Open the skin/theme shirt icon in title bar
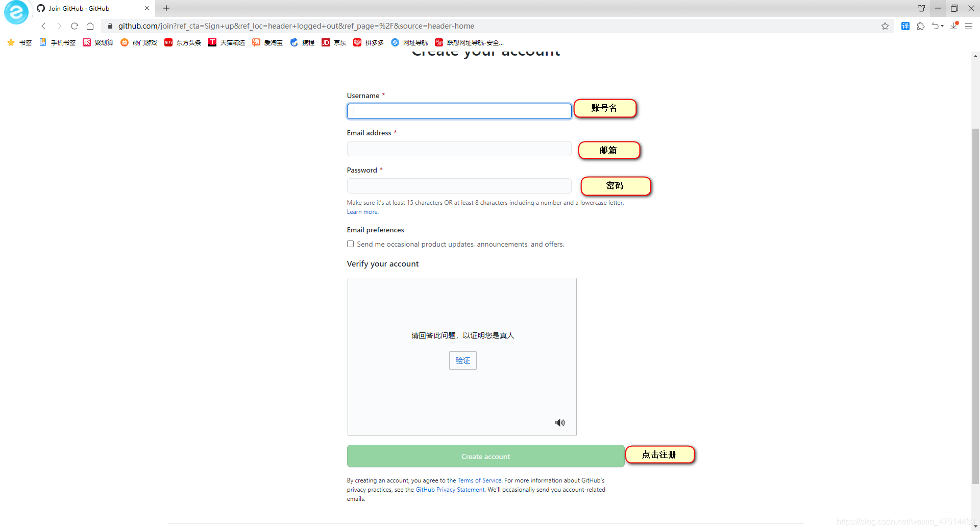 point(921,8)
